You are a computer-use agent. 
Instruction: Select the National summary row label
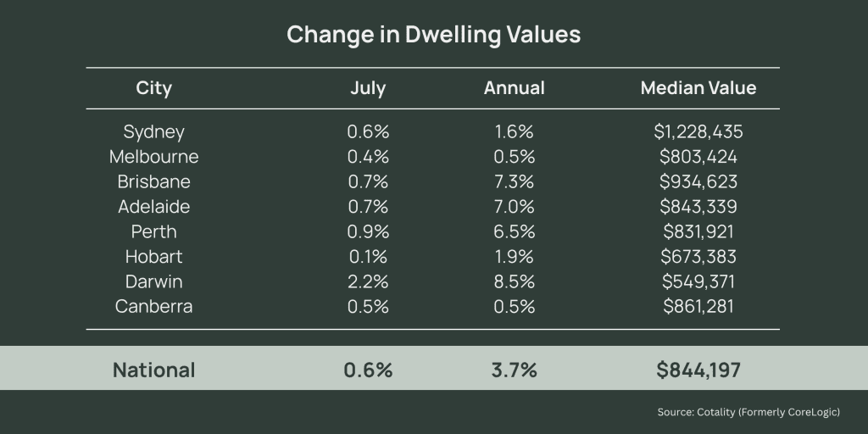(153, 370)
